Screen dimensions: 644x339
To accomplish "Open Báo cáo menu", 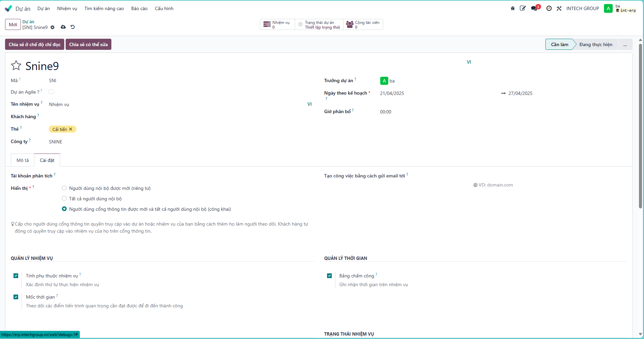I will click(139, 8).
